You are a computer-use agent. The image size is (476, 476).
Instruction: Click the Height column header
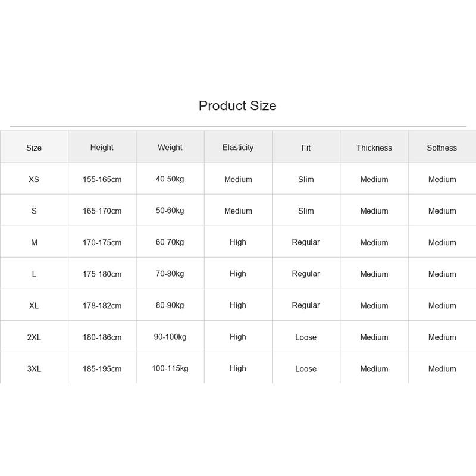102,147
